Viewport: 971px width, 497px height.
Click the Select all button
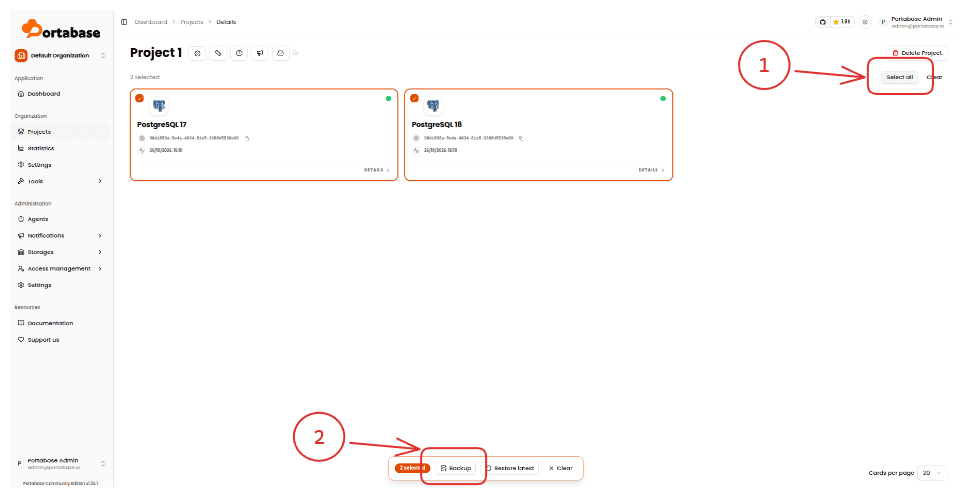point(900,77)
